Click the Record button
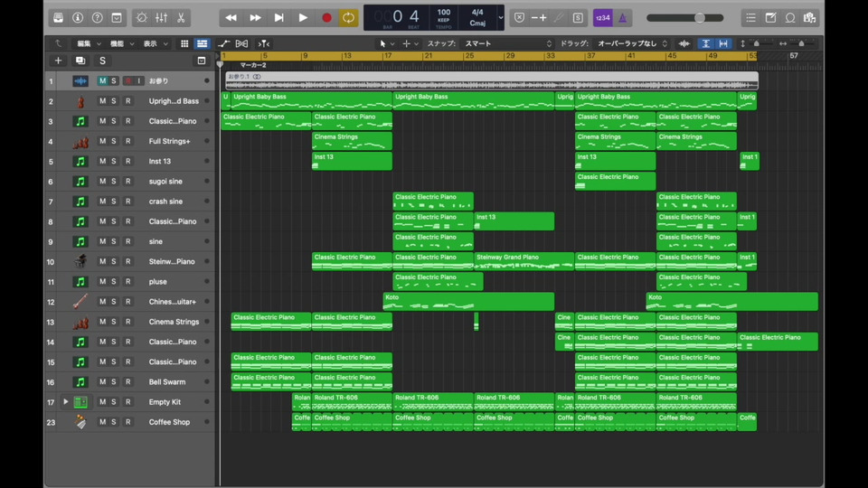 326,18
